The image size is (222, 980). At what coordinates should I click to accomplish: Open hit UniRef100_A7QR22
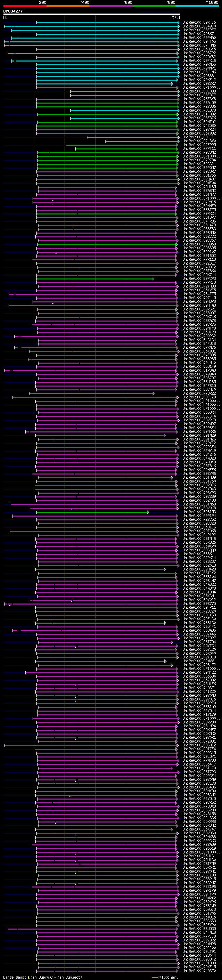(x=199, y=394)
